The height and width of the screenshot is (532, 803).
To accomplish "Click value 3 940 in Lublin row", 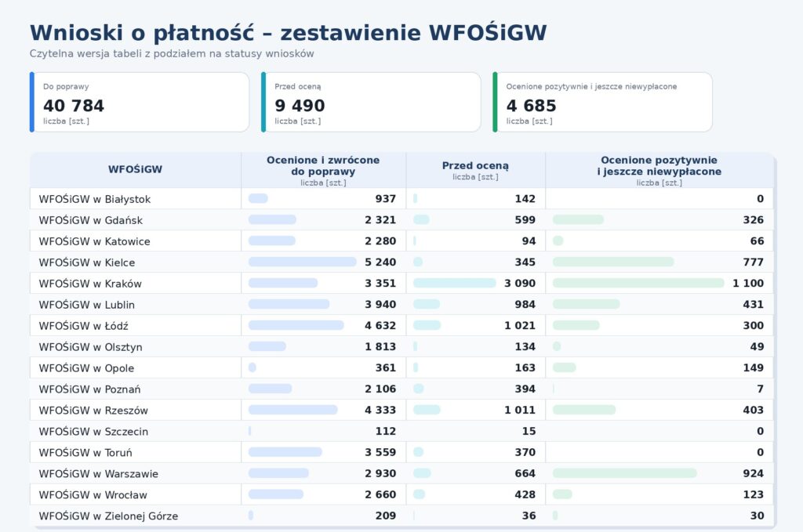I will 380,304.
